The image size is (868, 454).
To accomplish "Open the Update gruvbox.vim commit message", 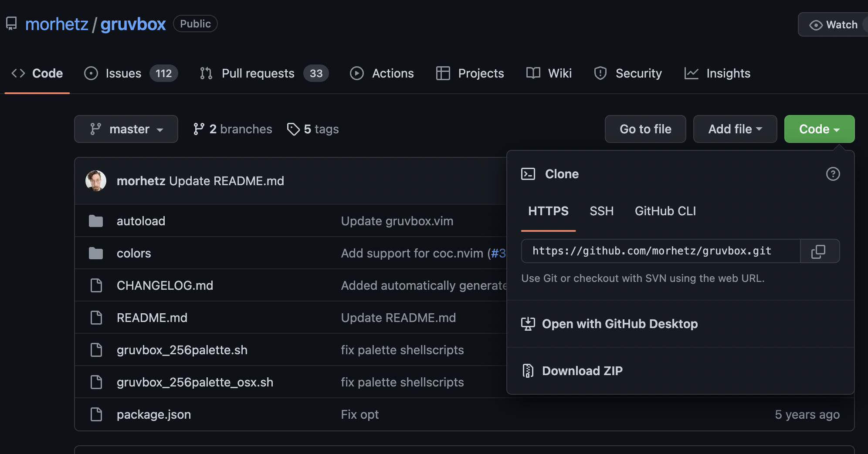I will coord(397,221).
